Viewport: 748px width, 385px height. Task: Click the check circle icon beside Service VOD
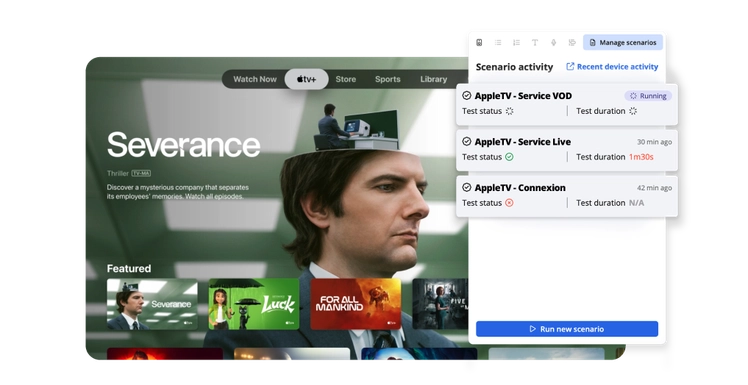pyautogui.click(x=467, y=95)
